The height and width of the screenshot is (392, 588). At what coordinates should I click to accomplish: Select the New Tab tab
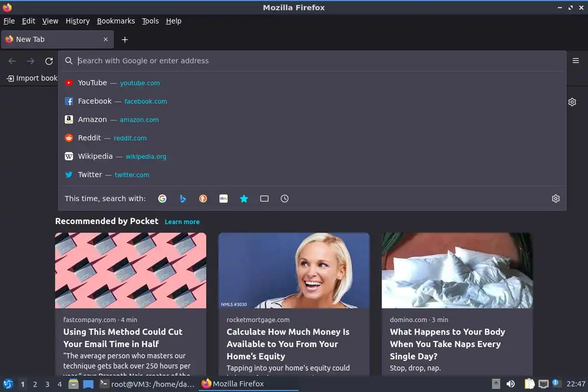pyautogui.click(x=57, y=39)
